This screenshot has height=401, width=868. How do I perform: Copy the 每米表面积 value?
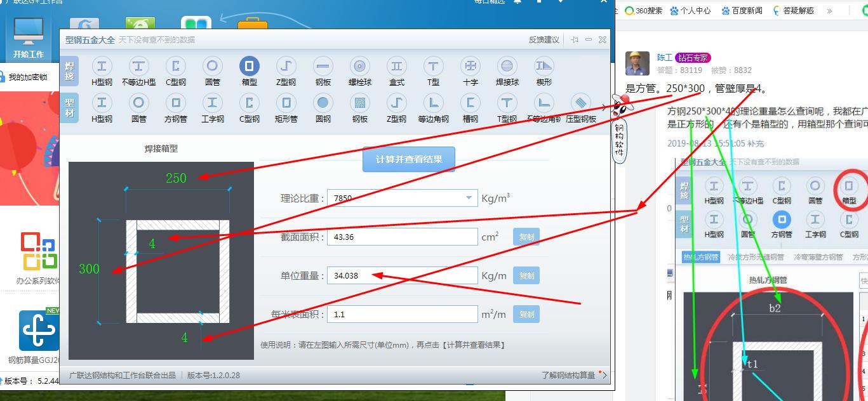click(x=526, y=314)
